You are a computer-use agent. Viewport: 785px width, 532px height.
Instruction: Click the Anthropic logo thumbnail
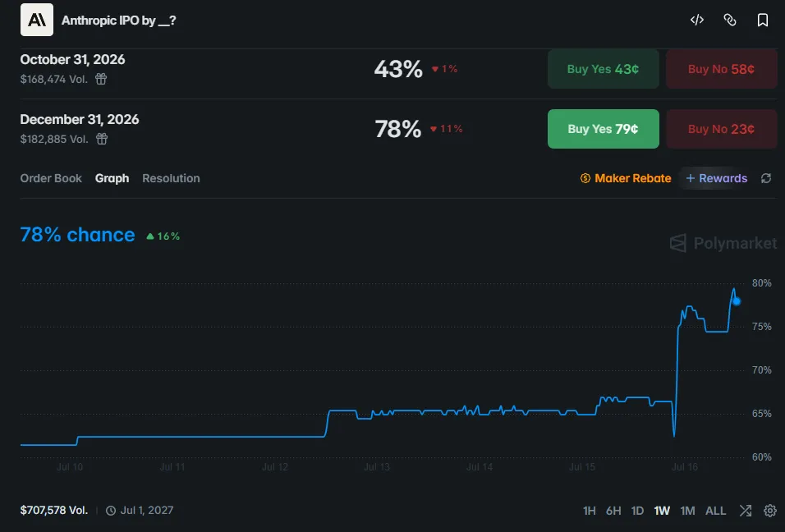37,20
